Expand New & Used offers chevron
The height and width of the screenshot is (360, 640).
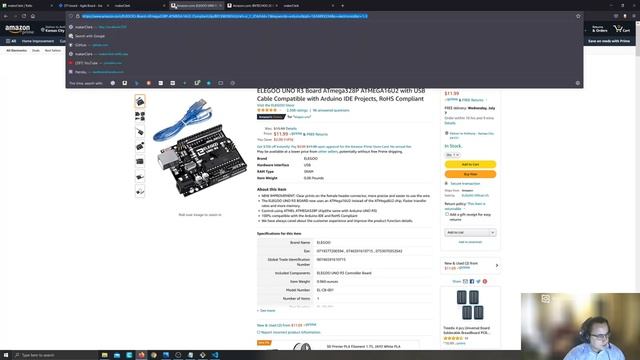click(497, 266)
